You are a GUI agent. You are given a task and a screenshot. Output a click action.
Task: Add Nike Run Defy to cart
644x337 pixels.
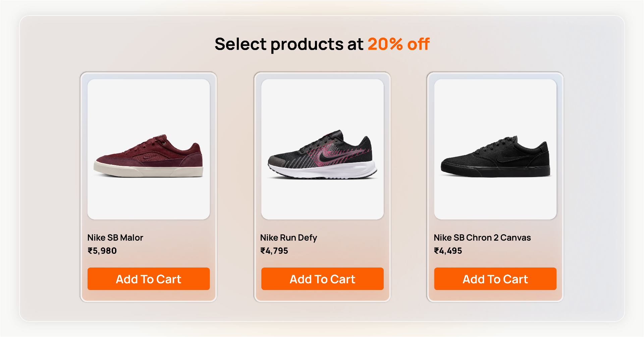(x=322, y=279)
